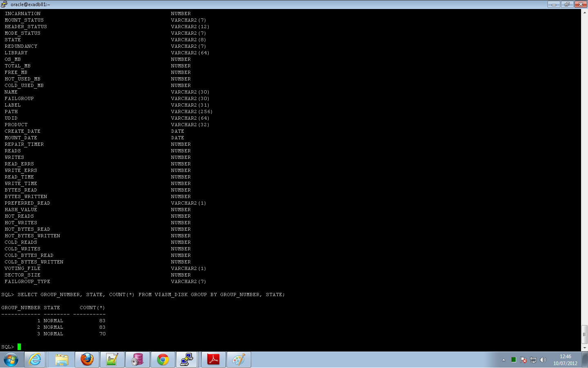
Task: Click the FAILGROUP_TYPE column name
Action: click(x=27, y=281)
